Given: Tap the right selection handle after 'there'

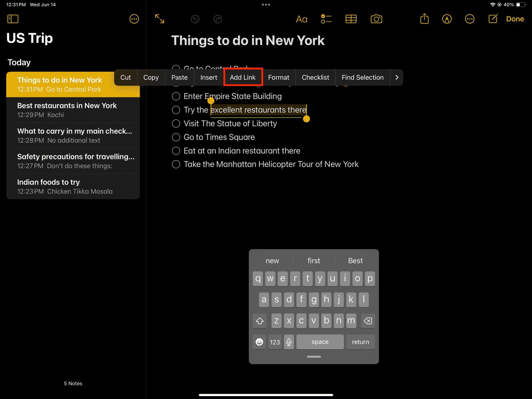Looking at the screenshot, I should click(306, 119).
